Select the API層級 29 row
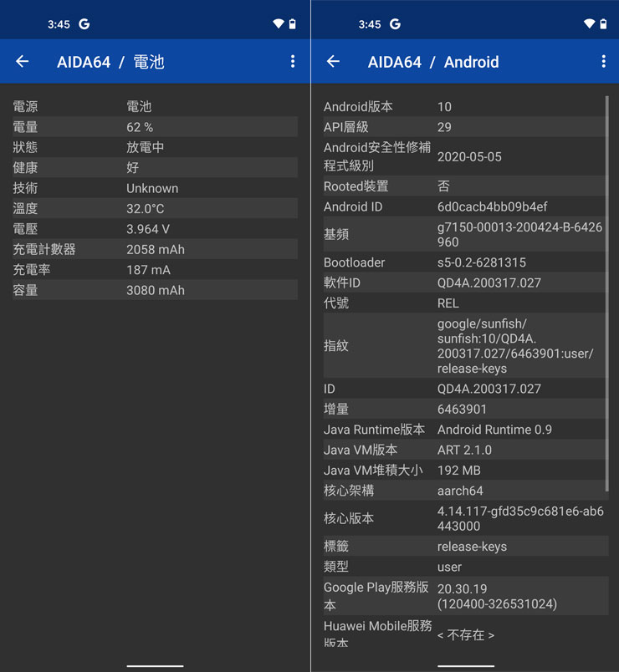Screen dimensions: 619x672 [x=466, y=127]
